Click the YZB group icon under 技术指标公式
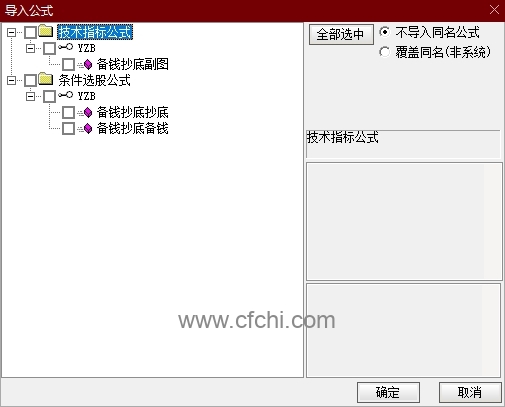The width and height of the screenshot is (505, 407). [x=65, y=47]
